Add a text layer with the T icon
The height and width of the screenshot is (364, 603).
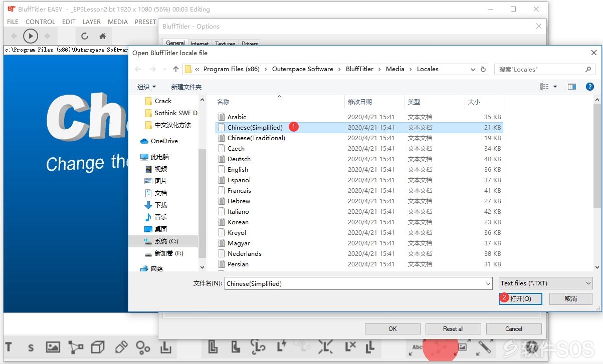(9, 346)
